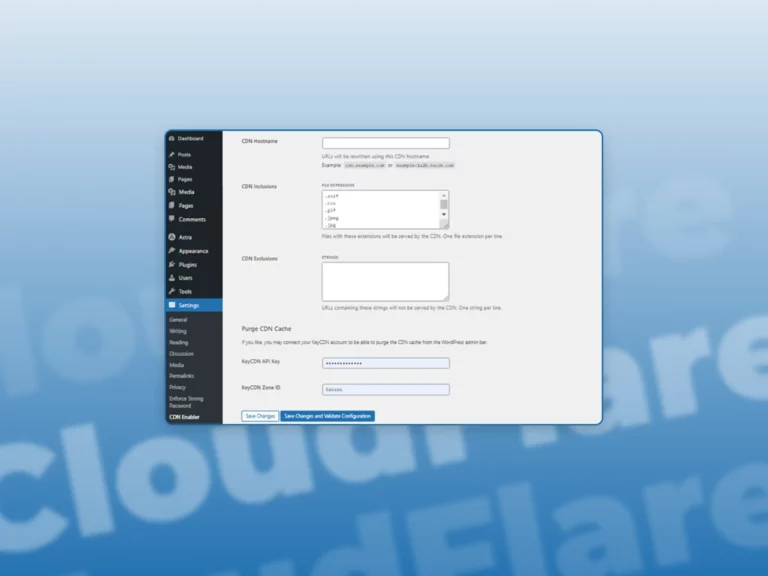Select Discussion in the Settings submenu
768x576 pixels.
(x=182, y=354)
